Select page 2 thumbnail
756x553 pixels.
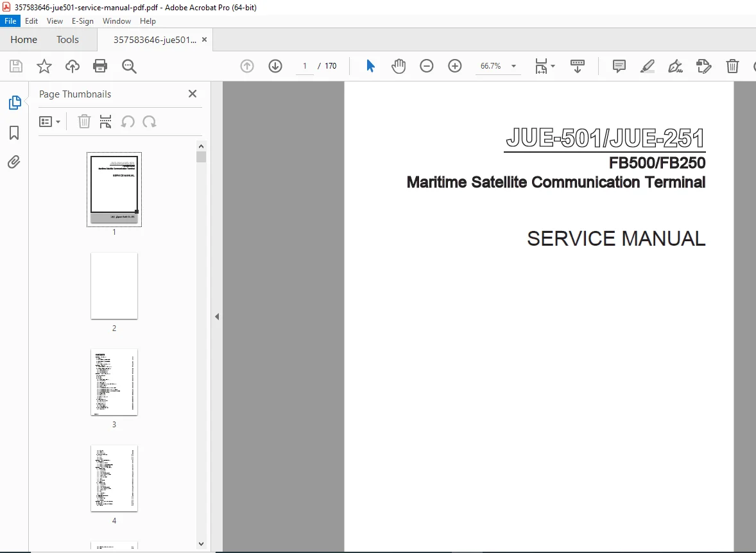click(x=114, y=286)
